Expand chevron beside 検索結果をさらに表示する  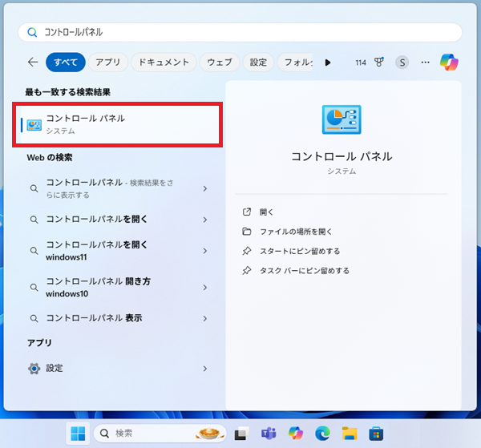(x=205, y=188)
